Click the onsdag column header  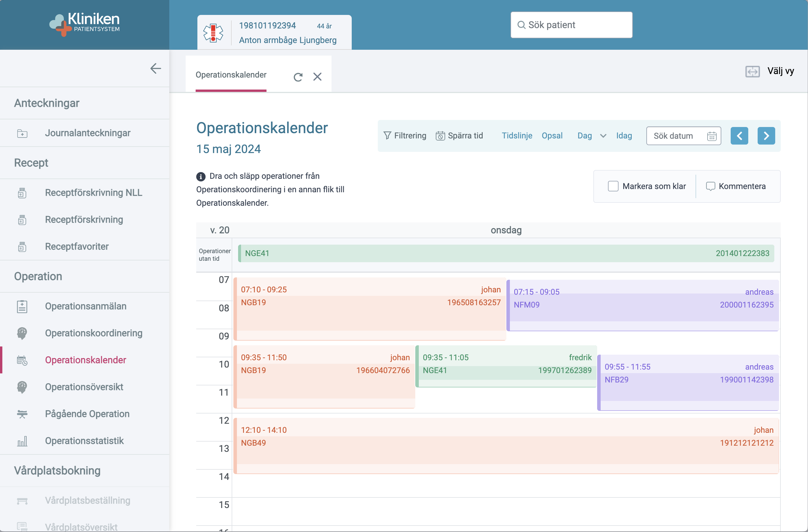506,230
